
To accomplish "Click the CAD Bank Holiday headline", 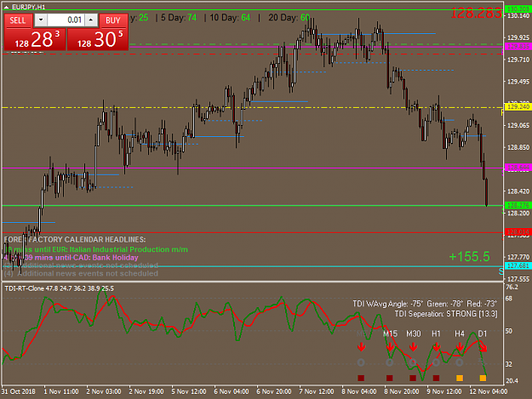I will pos(72,258).
